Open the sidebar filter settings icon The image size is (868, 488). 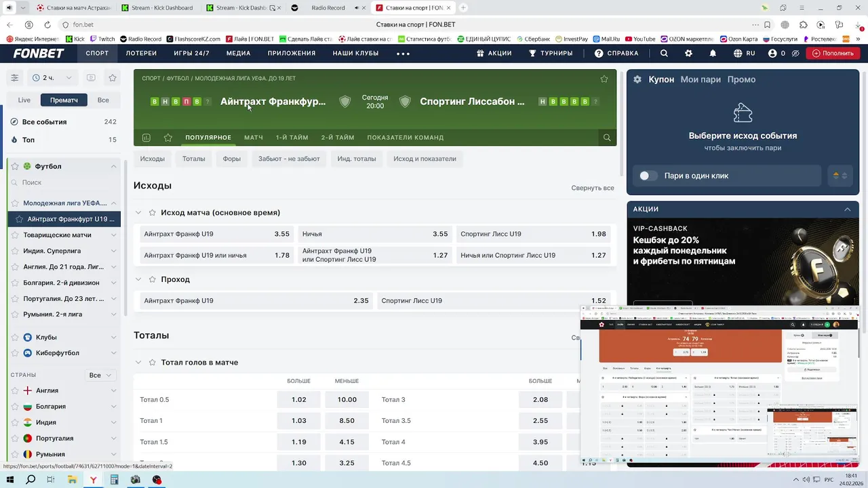click(14, 78)
